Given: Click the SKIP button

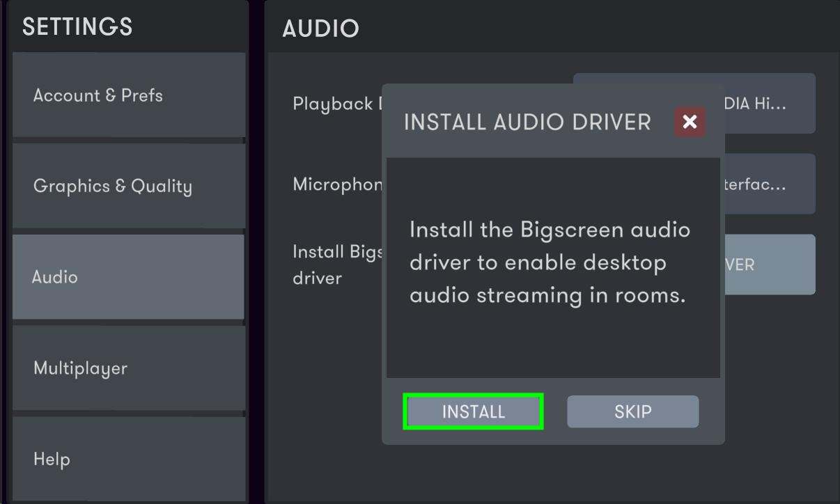Looking at the screenshot, I should (632, 411).
